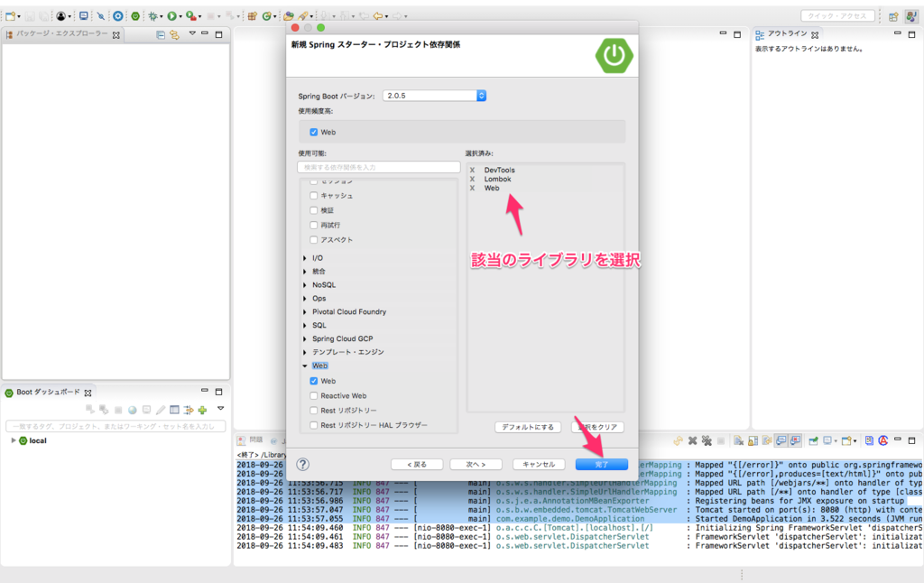
Task: Expand the local node in Boot Dashboard
Action: tap(13, 440)
